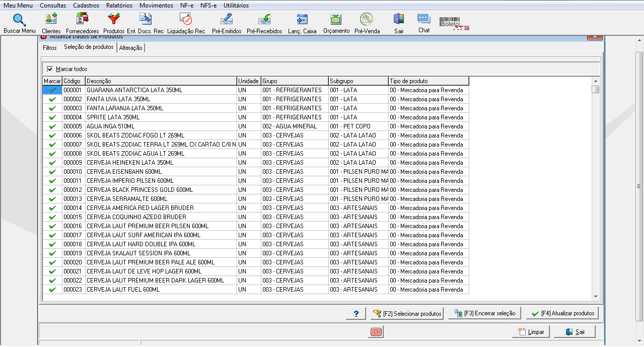Select the Seleção de produtos tab
Image resolution: width=644 pixels, height=347 pixels.
(x=89, y=47)
